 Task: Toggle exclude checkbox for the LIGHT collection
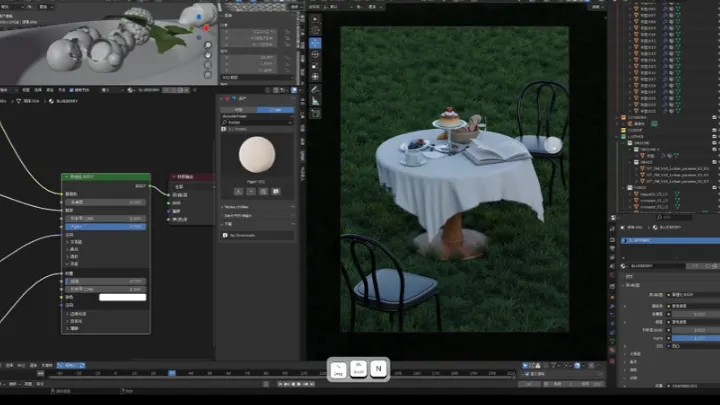(714, 130)
